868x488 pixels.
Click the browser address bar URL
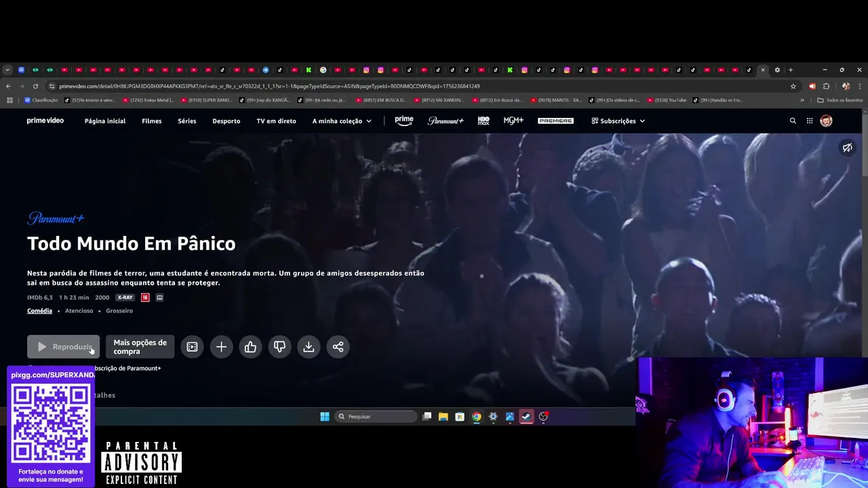click(269, 86)
